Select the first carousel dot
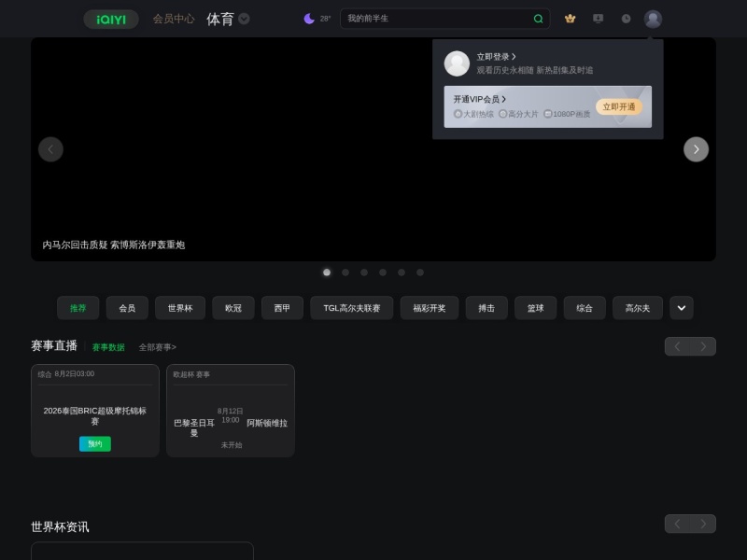Viewport: 747px width, 560px height. tap(327, 273)
